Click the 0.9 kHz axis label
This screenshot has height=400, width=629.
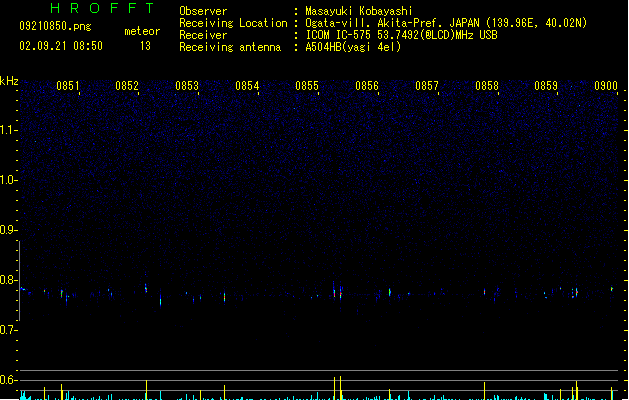coord(8,230)
